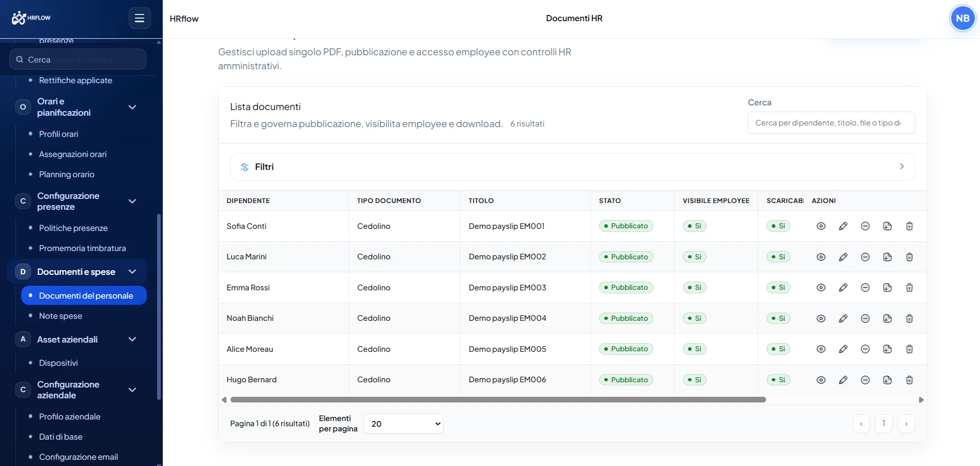The image size is (980, 466).
Task: Click the table's horizontal scrollbar
Action: (x=498, y=400)
